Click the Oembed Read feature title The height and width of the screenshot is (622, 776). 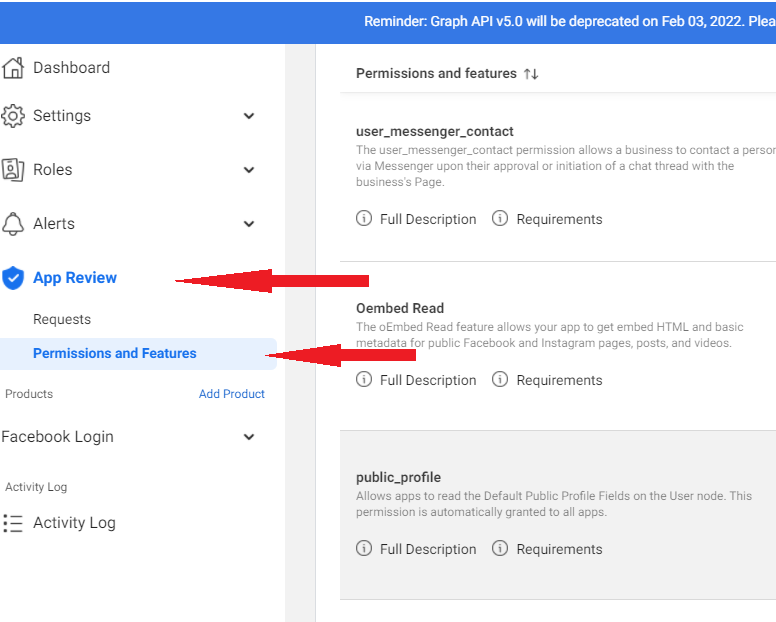click(400, 308)
